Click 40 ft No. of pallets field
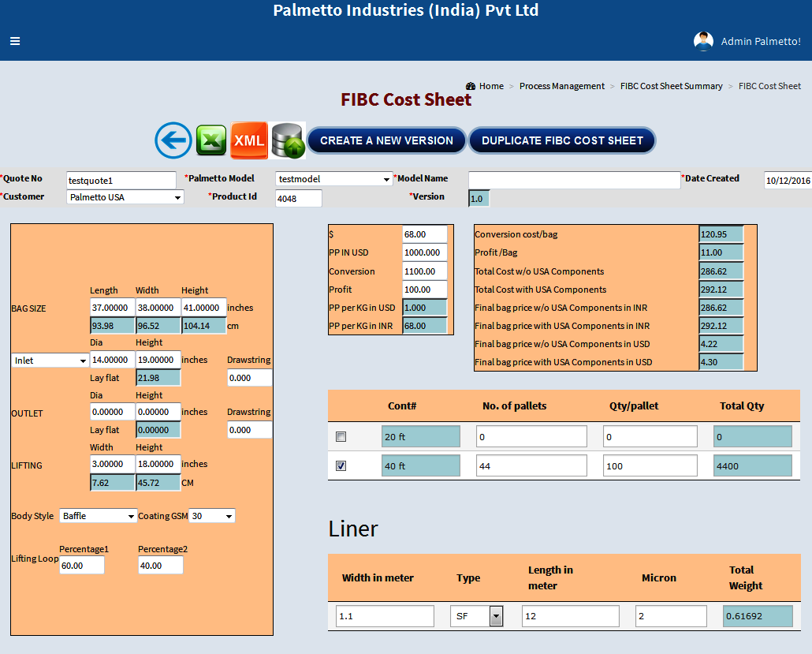This screenshot has height=654, width=812. (531, 466)
